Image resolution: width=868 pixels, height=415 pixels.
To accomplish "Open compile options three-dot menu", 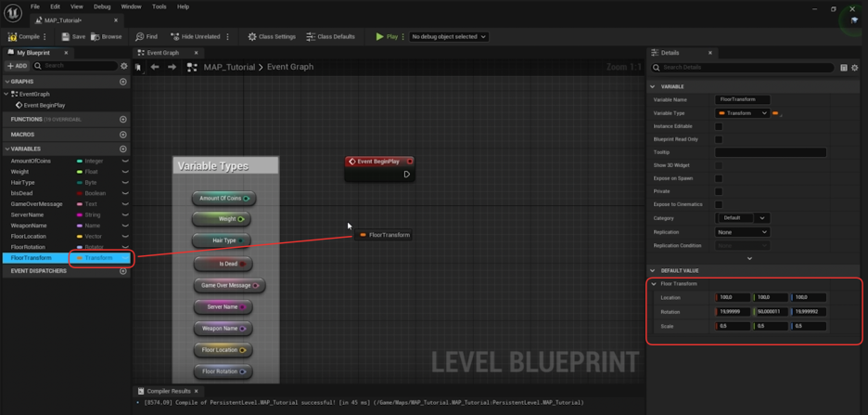I will pos(45,36).
